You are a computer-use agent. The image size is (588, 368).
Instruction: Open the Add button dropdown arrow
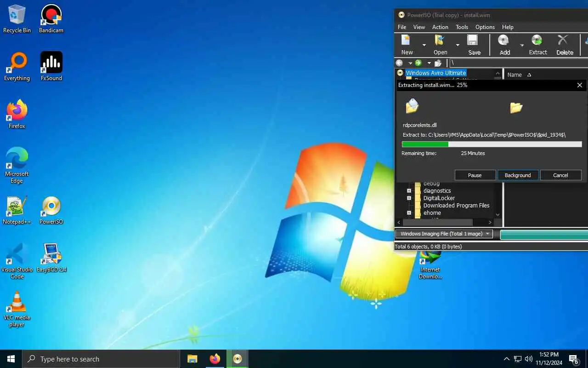(x=522, y=45)
